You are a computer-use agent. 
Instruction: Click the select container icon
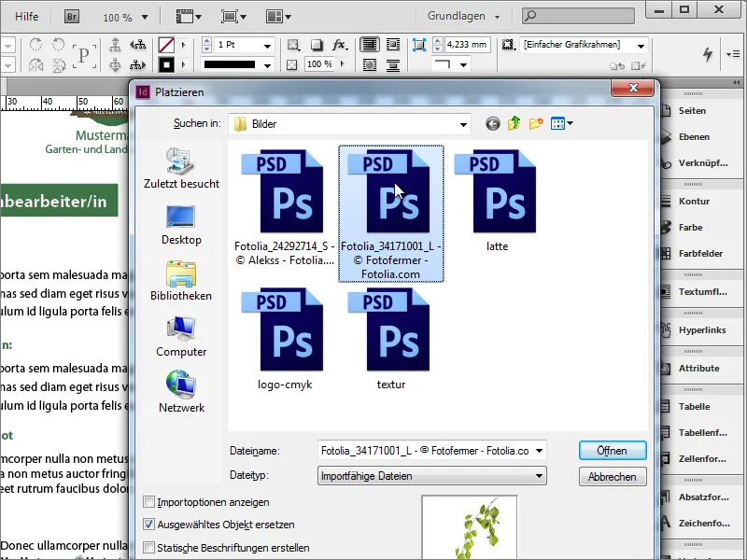pyautogui.click(x=115, y=45)
